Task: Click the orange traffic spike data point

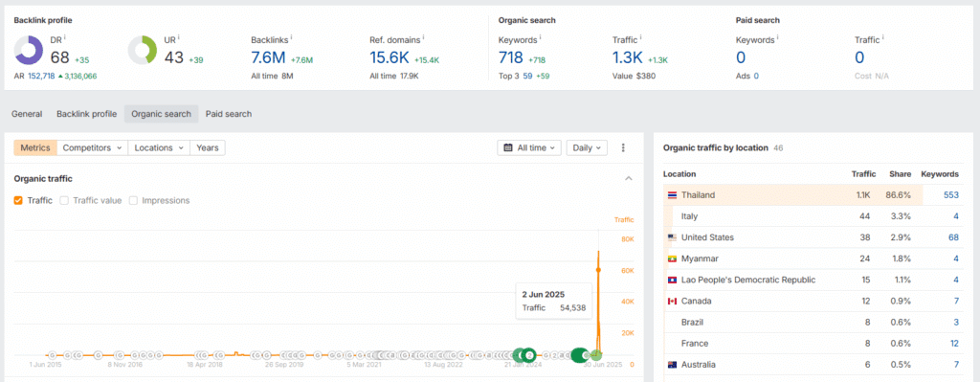Action: click(598, 270)
